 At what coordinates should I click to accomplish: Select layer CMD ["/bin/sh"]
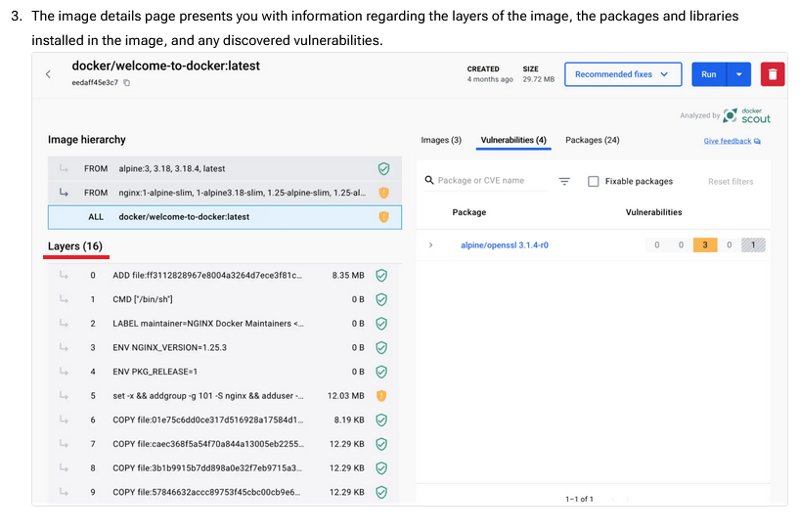tap(225, 299)
